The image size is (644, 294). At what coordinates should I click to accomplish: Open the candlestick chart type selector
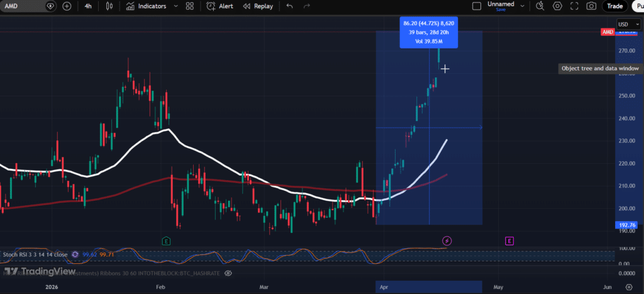tap(109, 6)
